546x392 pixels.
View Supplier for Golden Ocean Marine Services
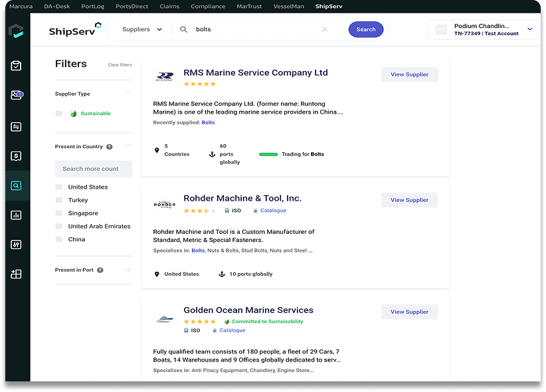[409, 312]
